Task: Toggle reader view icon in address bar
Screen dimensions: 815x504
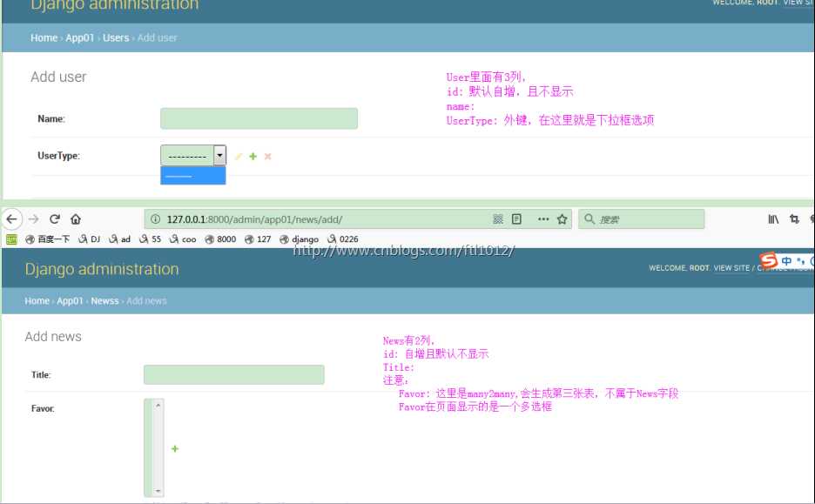Action: [516, 219]
